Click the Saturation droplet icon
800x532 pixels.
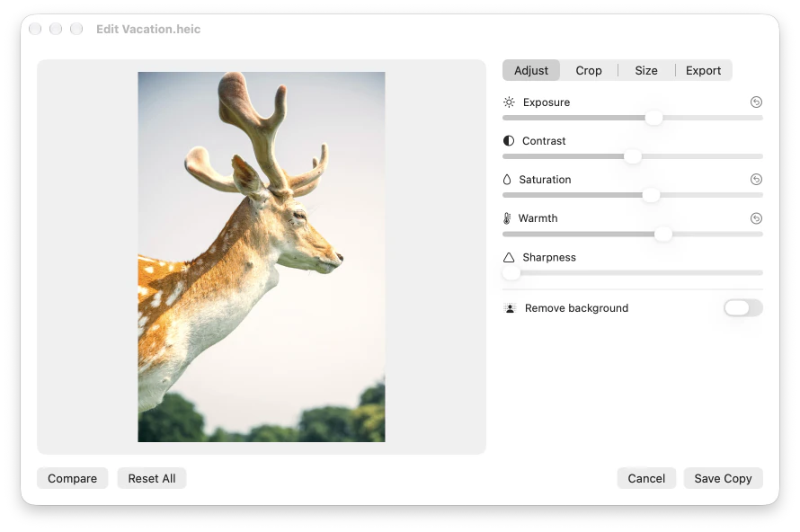(507, 180)
